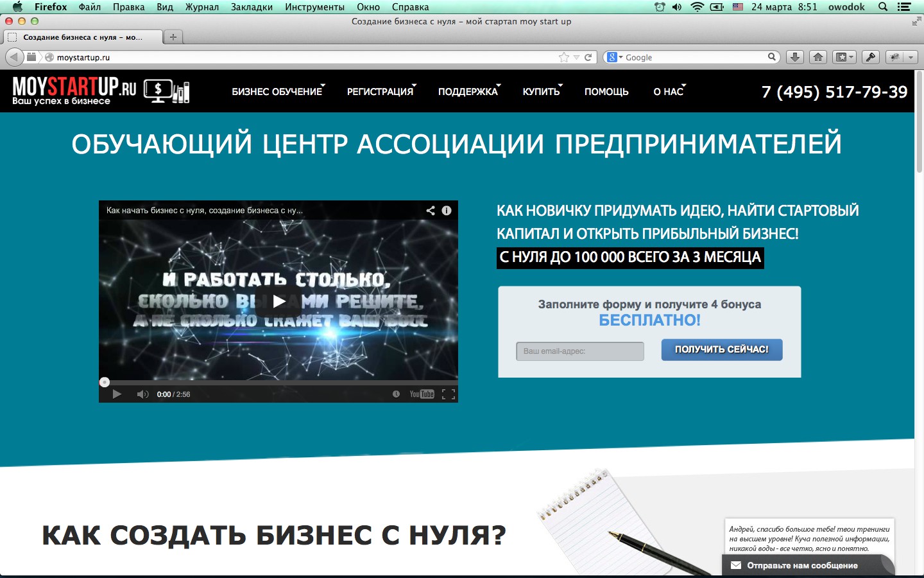This screenshot has width=924, height=578.
Task: Toggle full screen with the window's corner arrows
Action: click(916, 22)
